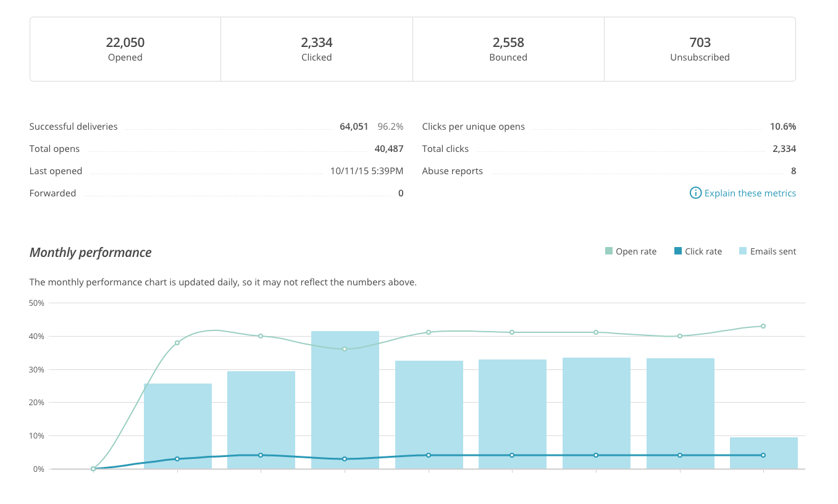Click the last Click rate data point
The width and height of the screenshot is (838, 504).
[x=763, y=455]
